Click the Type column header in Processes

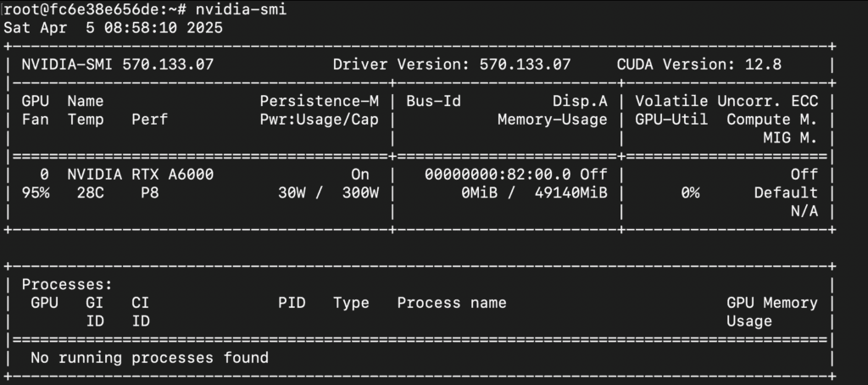coord(351,303)
